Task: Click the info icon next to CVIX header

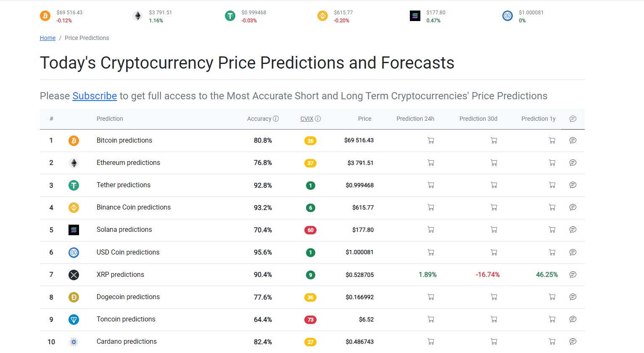Action: [318, 119]
